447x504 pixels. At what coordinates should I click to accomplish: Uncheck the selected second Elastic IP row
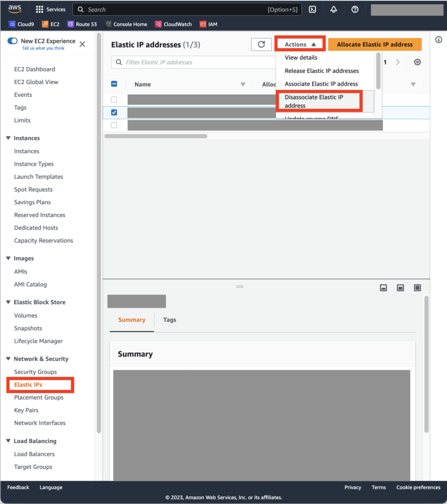114,112
